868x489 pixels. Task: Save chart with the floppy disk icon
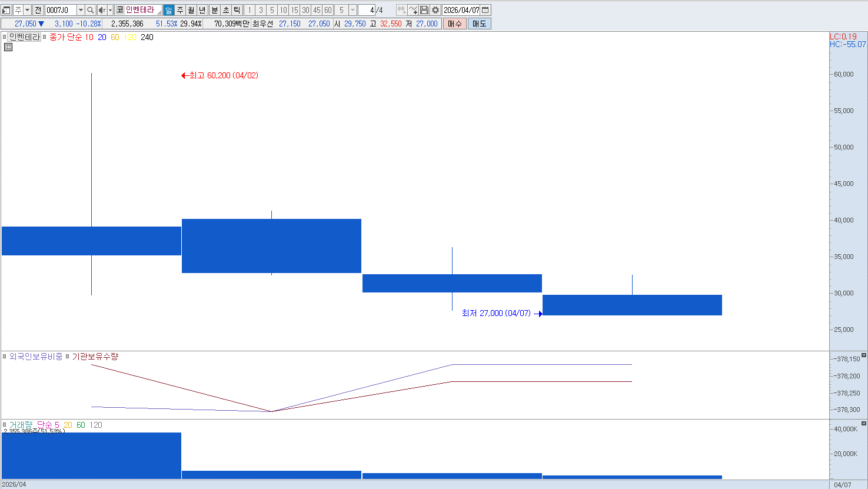(424, 10)
